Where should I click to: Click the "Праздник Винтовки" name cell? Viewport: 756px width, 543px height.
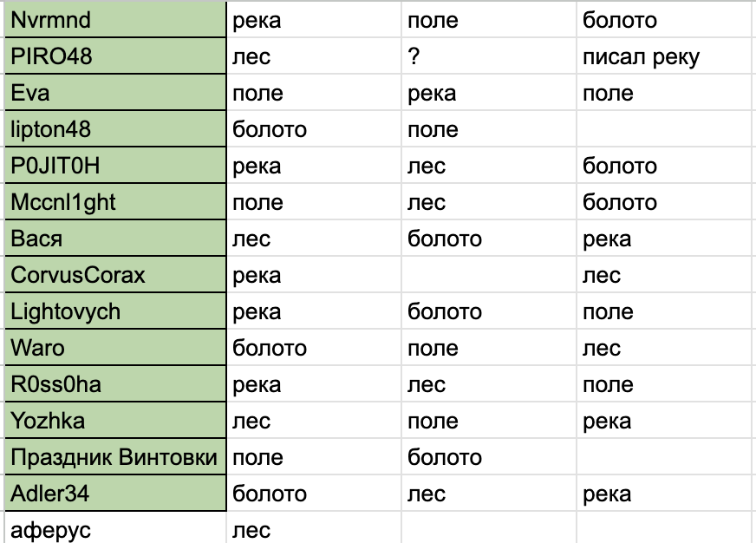pos(113,457)
